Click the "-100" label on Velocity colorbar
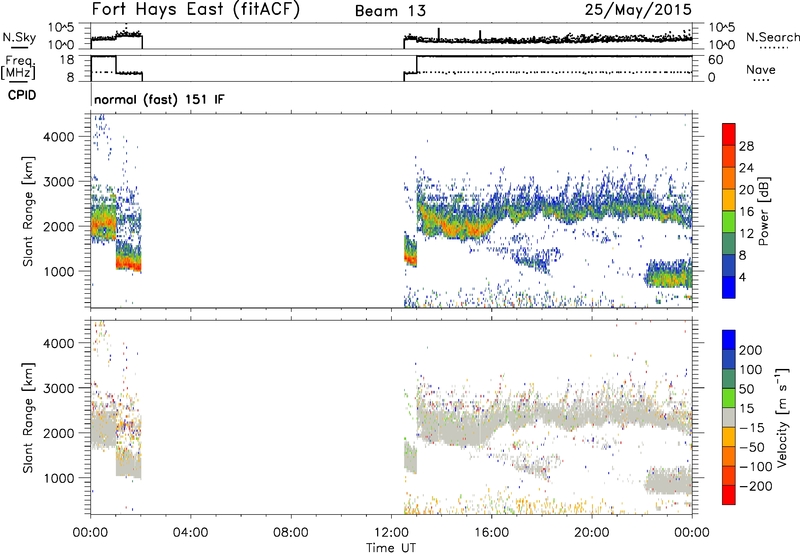Image resolution: width=800 pixels, height=554 pixels. coord(756,467)
